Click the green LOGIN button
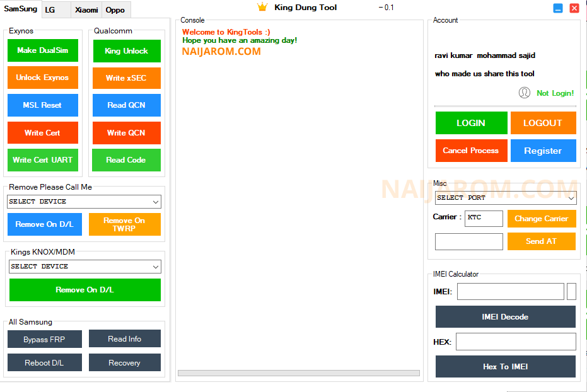The image size is (587, 392). (x=472, y=123)
